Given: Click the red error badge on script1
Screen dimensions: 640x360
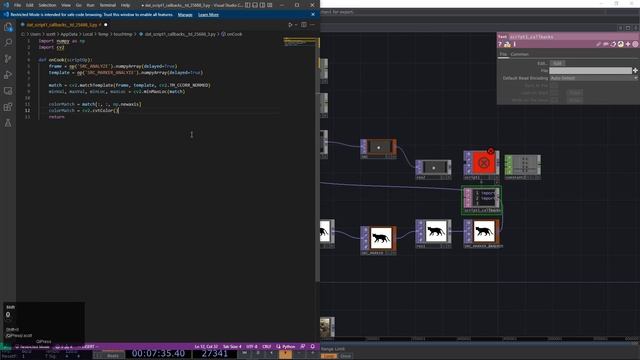Looking at the screenshot, I should [x=491, y=151].
